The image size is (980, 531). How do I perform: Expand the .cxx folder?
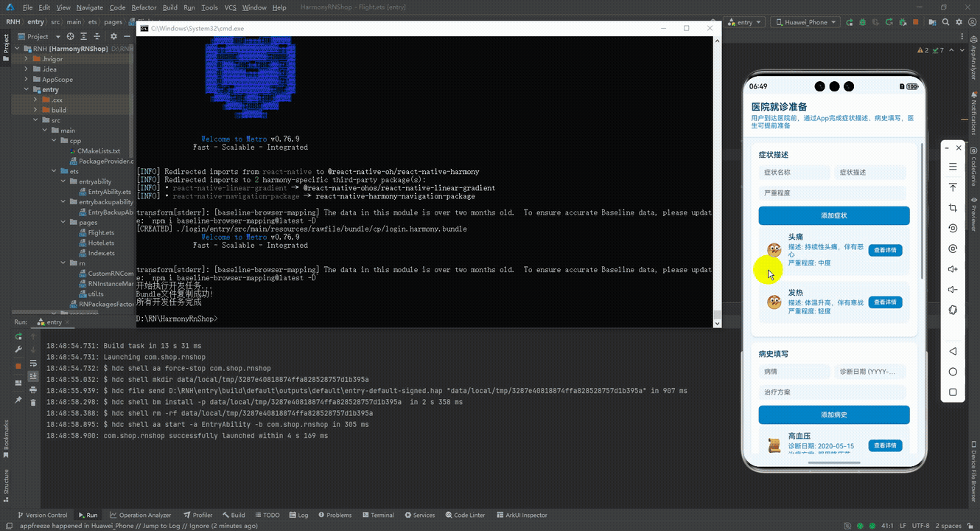pos(36,100)
